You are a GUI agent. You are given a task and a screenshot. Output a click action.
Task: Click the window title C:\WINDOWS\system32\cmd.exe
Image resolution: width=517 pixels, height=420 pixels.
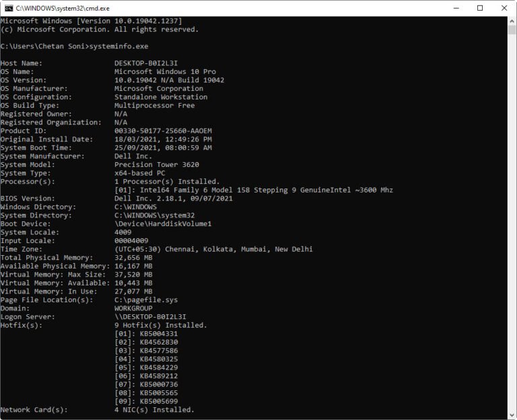click(x=63, y=9)
